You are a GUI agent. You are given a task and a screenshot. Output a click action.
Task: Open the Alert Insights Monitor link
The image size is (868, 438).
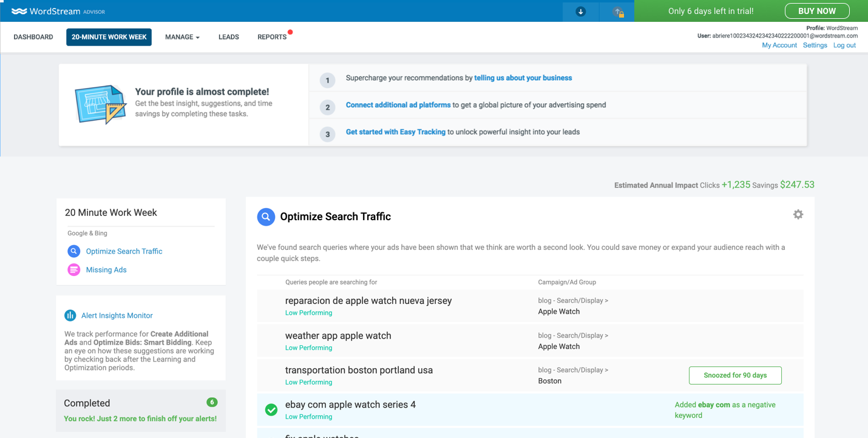(117, 315)
